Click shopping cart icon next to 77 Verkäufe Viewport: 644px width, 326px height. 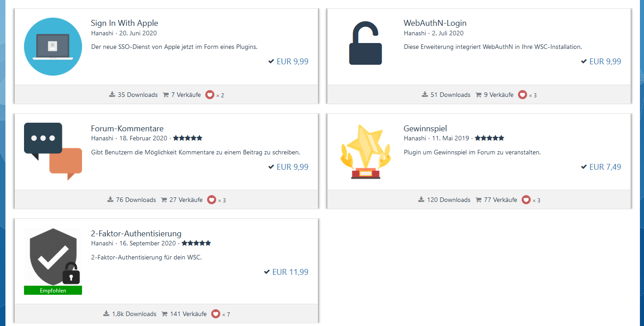[479, 200]
